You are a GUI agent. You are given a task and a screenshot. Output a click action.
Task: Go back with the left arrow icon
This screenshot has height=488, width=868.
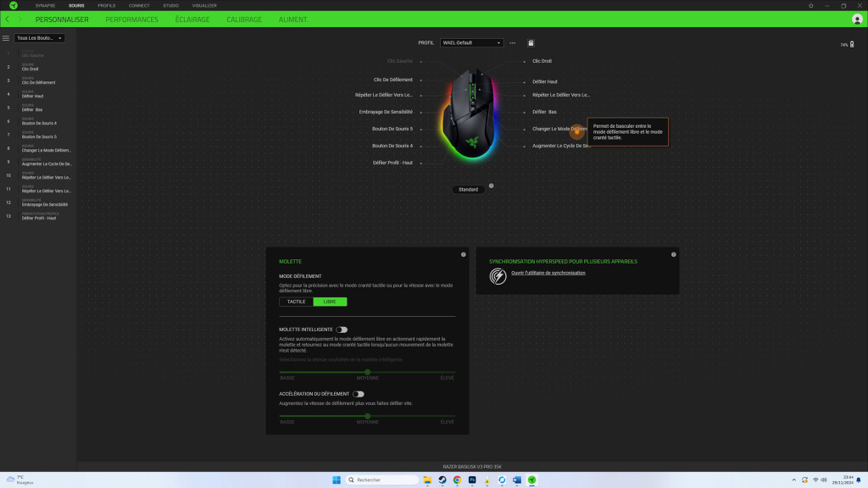click(7, 19)
